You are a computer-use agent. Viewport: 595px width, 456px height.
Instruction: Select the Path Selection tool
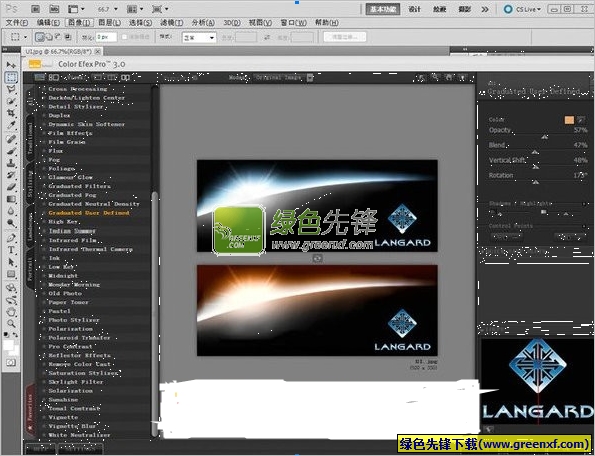[x=11, y=262]
